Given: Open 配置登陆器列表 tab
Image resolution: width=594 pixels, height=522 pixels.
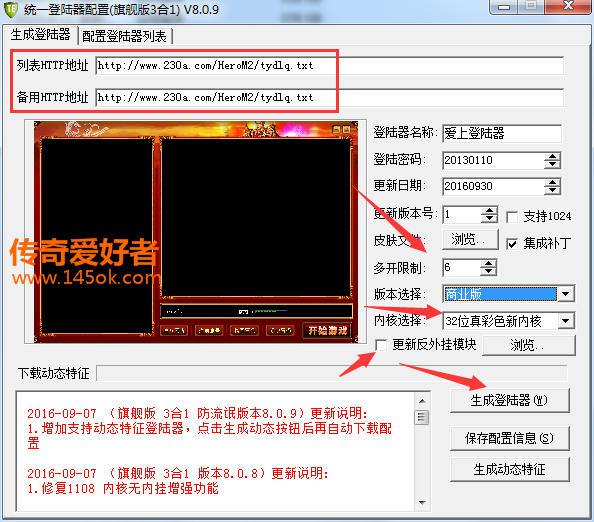Looking at the screenshot, I should [x=124, y=37].
